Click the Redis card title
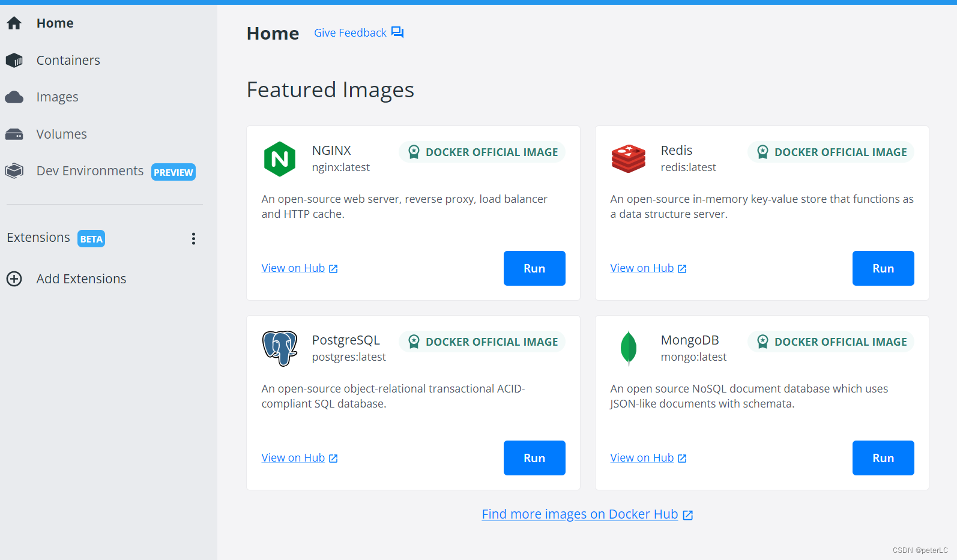957x560 pixels. 677,151
